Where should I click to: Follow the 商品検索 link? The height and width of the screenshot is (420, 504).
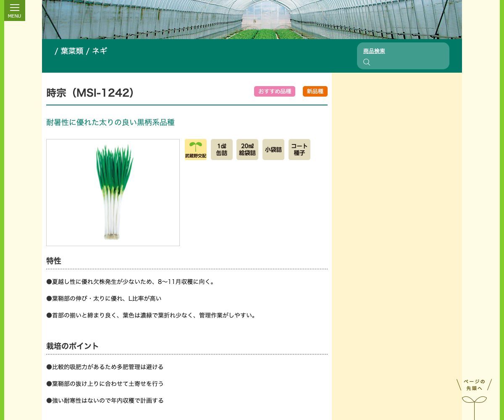(374, 51)
